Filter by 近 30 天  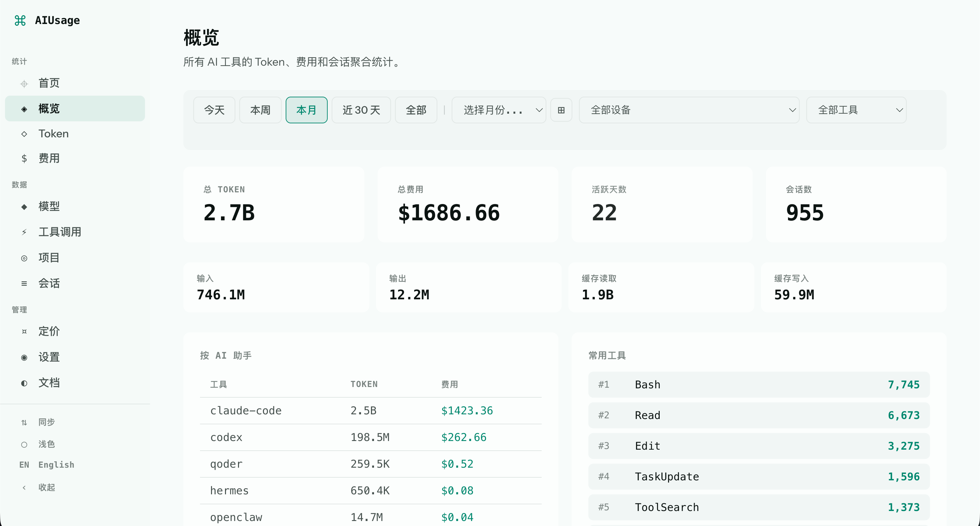pos(361,110)
